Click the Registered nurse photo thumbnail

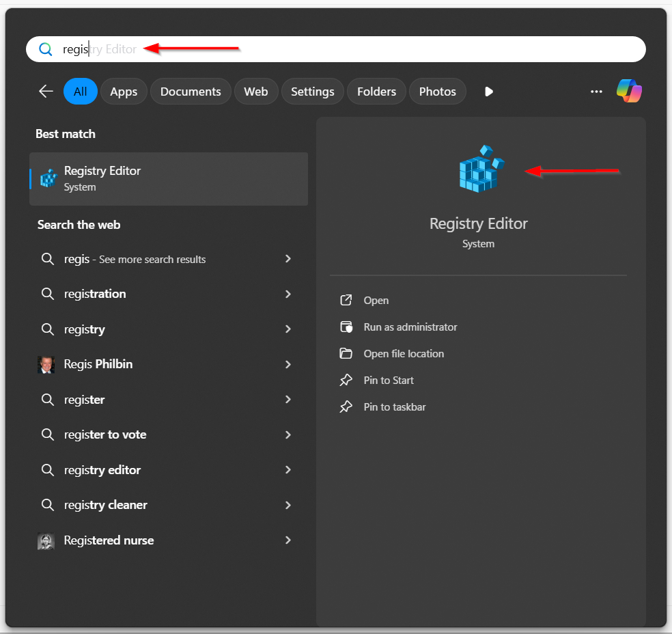point(46,541)
